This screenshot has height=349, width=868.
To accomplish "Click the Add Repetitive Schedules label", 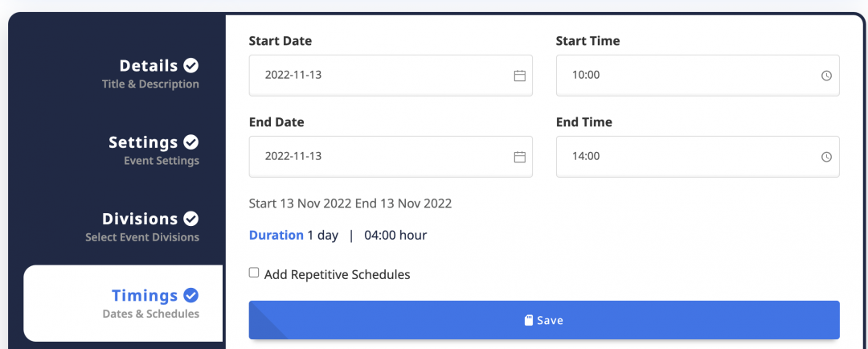I will click(337, 274).
